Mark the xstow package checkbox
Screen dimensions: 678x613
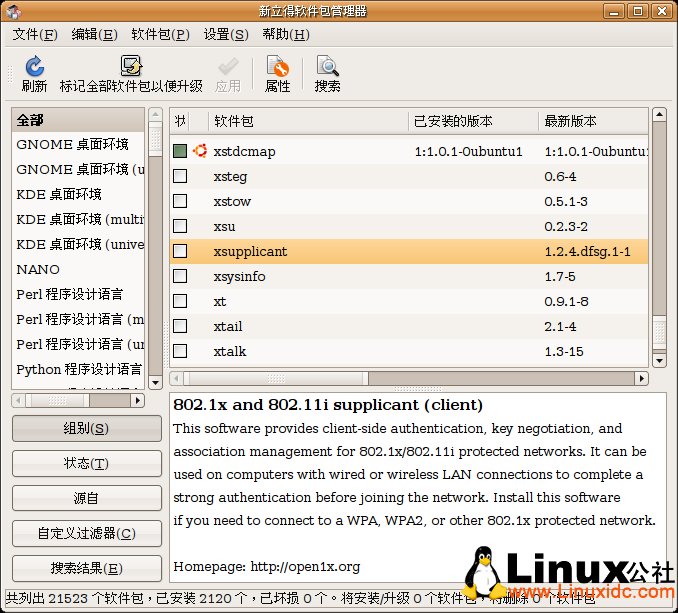pyautogui.click(x=180, y=201)
